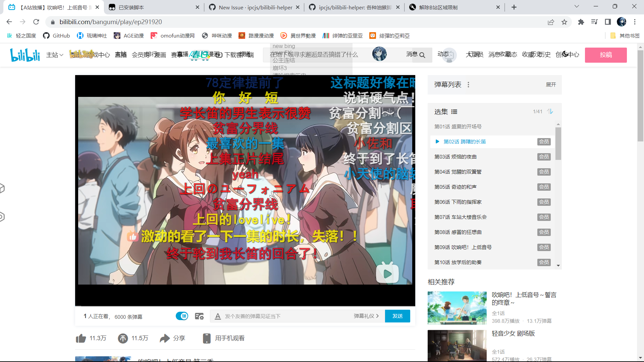Click the 轻音少女 剧场版 recommendation thumbnail
Screen dimensions: 644x362
pyautogui.click(x=457, y=346)
